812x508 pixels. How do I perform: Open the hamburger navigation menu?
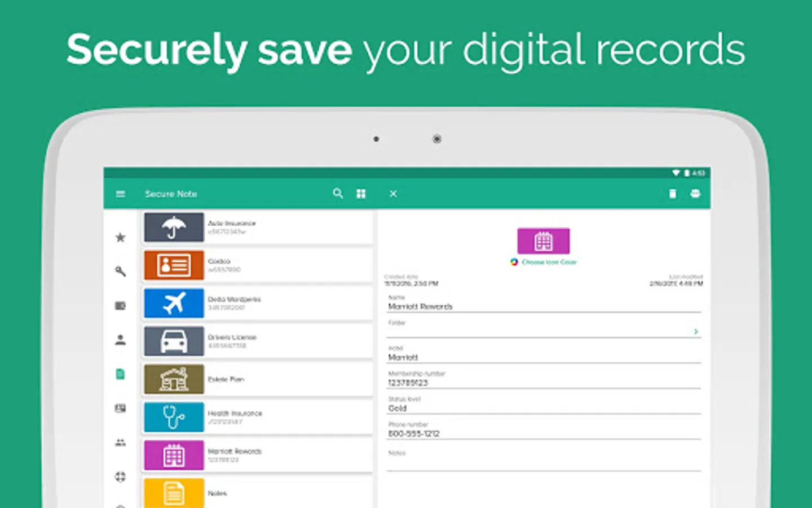[120, 194]
